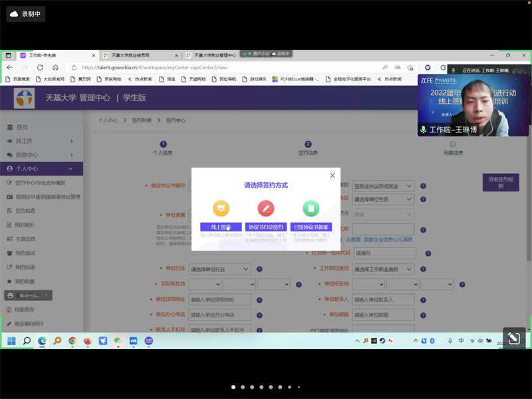Click the help icon beside 单位行业
The width and height of the screenshot is (532, 399).
259,269
